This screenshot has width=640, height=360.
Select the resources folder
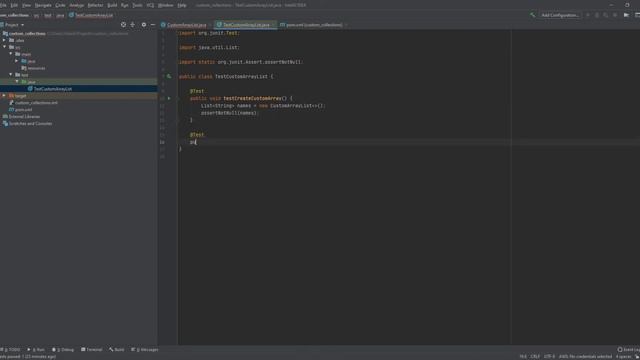tap(33, 68)
